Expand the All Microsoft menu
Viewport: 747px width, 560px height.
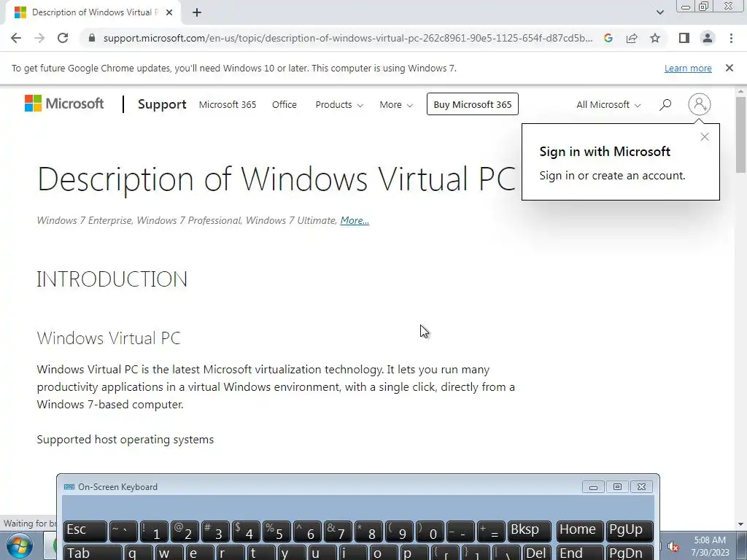[x=608, y=104]
